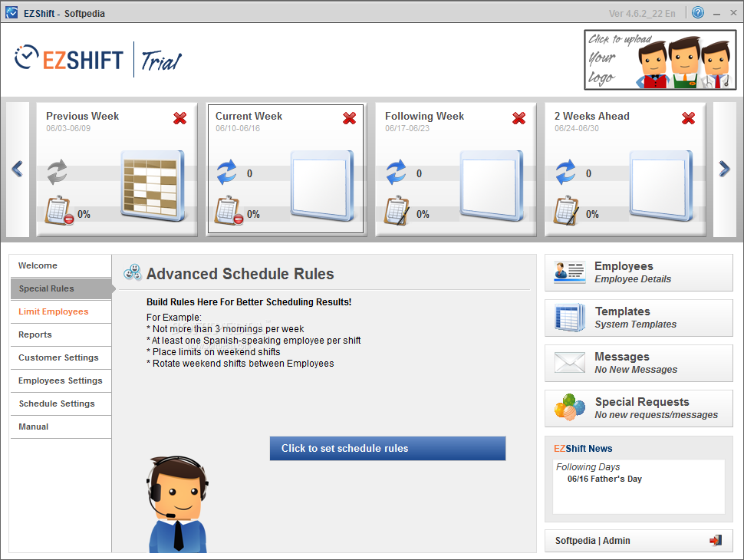Open Current Week clipboard requests icon
744x560 pixels.
[x=229, y=210]
